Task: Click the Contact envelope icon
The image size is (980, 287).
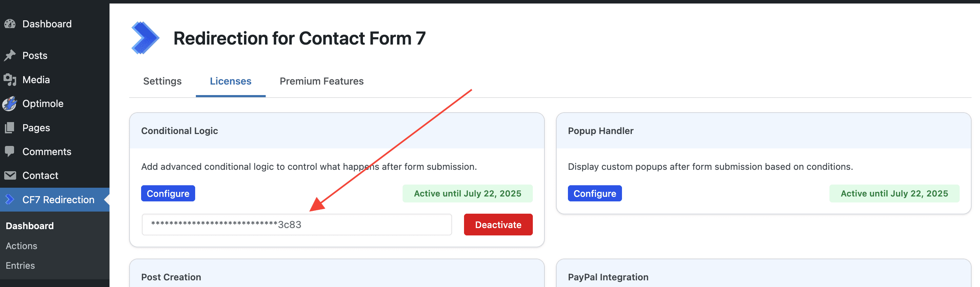Action: pos(10,175)
